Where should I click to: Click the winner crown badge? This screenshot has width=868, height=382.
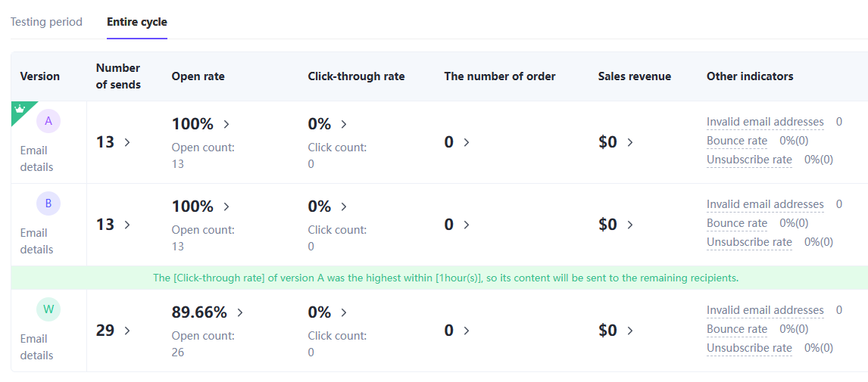pos(20,109)
